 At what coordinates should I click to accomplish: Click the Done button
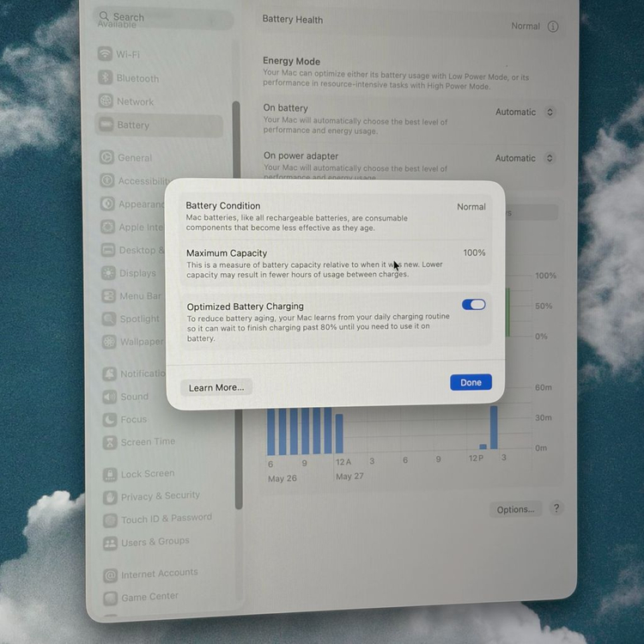(x=471, y=382)
